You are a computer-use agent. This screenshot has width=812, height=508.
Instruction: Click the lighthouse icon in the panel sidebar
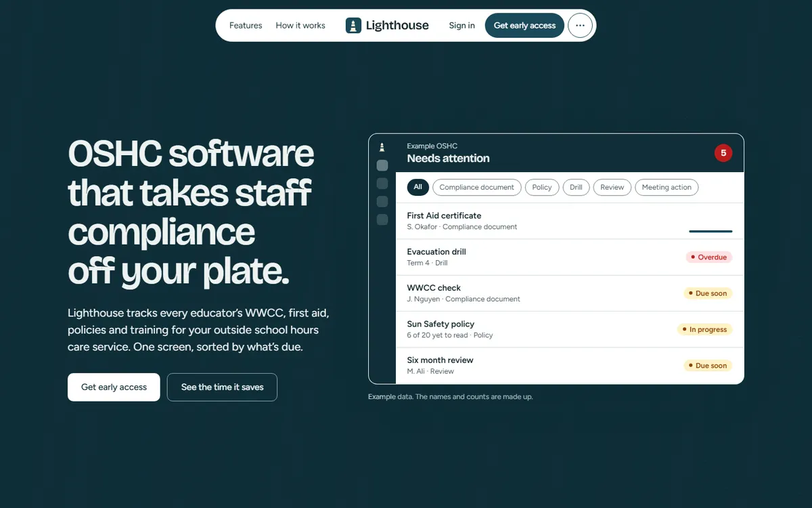pos(382,147)
